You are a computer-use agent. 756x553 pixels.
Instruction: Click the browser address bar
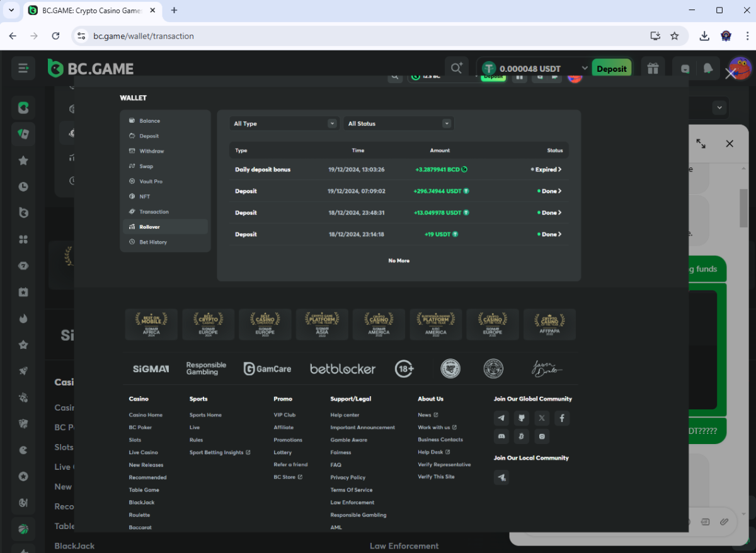point(365,36)
